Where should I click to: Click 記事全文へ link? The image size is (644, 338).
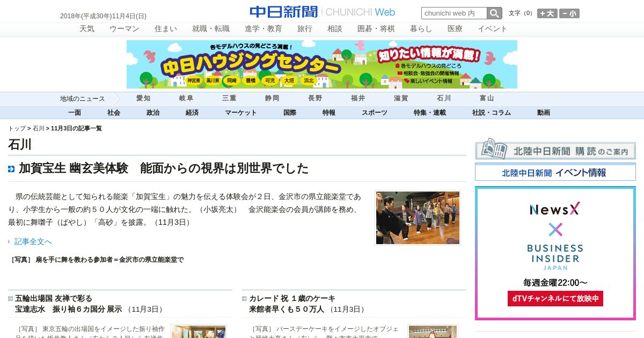click(33, 242)
